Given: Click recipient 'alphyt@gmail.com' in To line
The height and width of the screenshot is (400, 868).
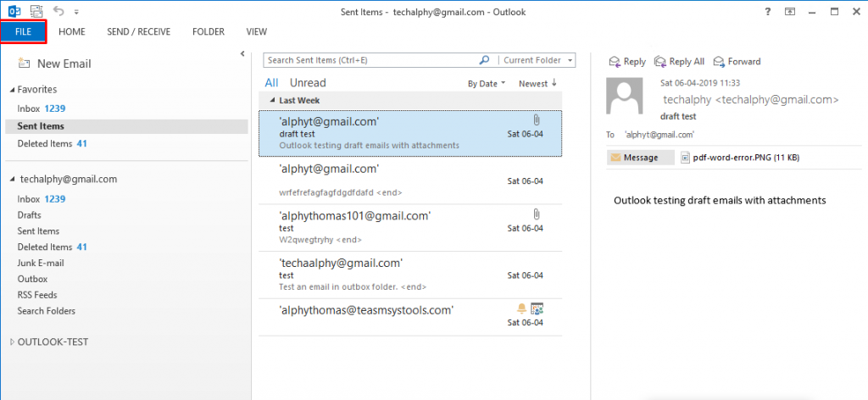Looking at the screenshot, I should click(659, 135).
